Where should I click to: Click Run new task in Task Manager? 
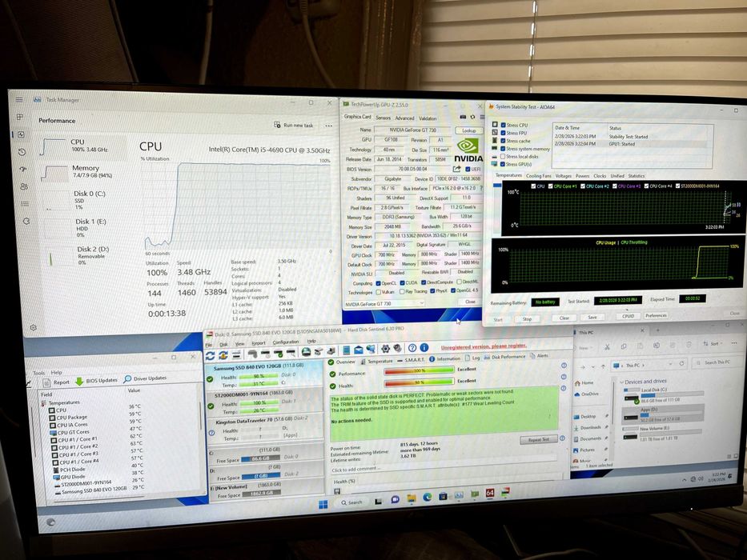coord(294,126)
